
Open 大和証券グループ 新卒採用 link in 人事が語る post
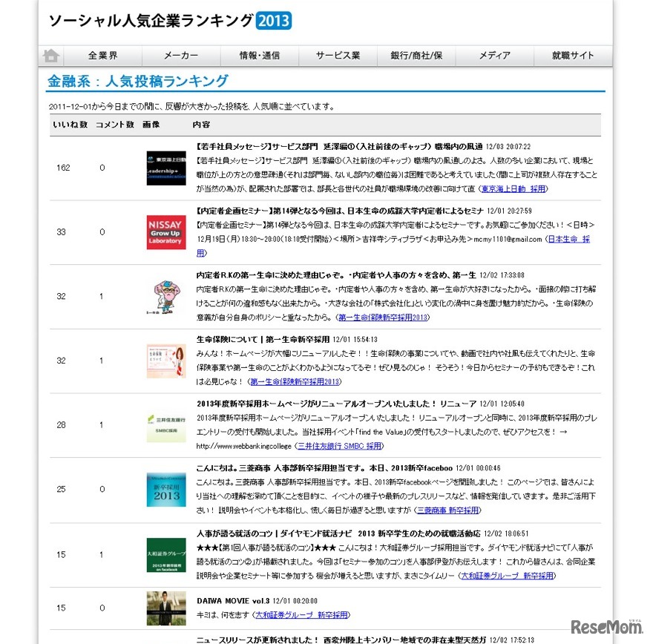[508, 576]
